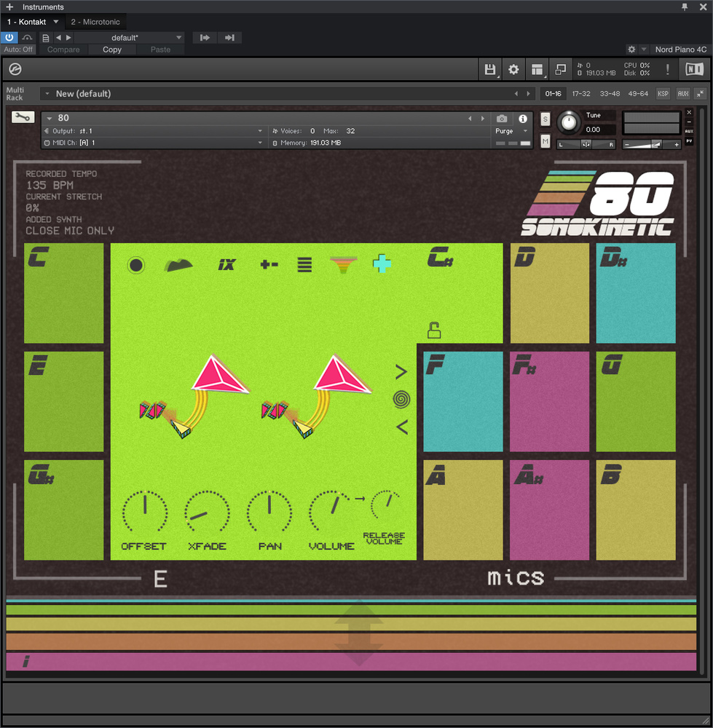
Task: Expand the Output st. 1 dropdown
Action: click(x=153, y=131)
